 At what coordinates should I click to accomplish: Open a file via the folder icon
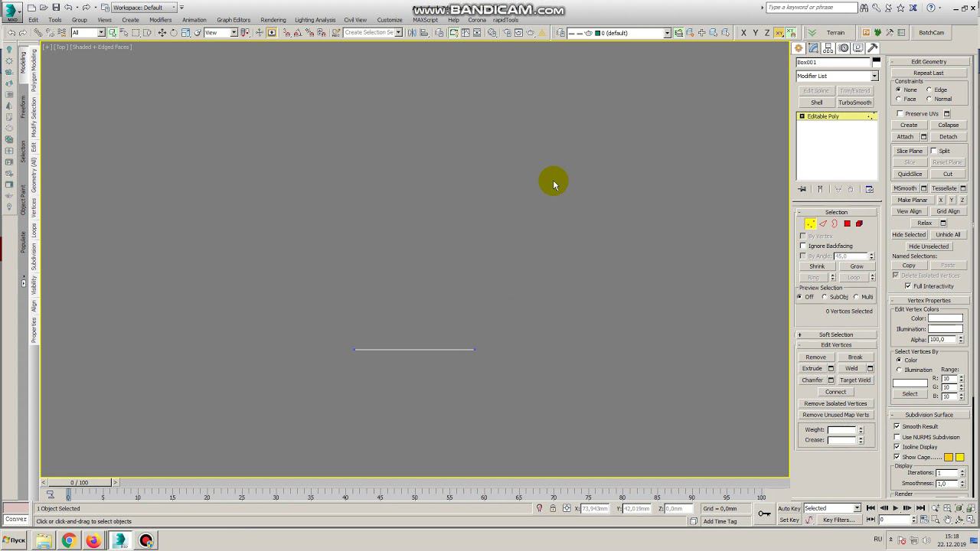(x=44, y=8)
